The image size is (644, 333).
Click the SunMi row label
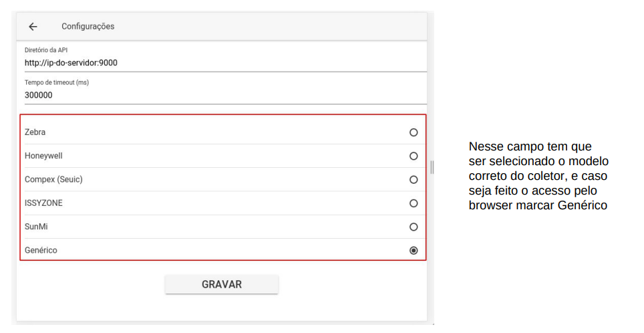coord(36,227)
